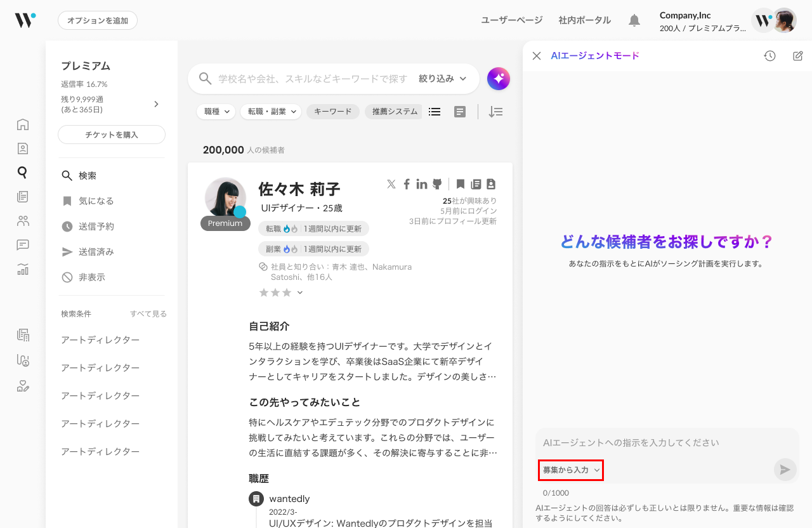The image size is (812, 528).
Task: Click the AI agent sparkle button
Action: (499, 79)
